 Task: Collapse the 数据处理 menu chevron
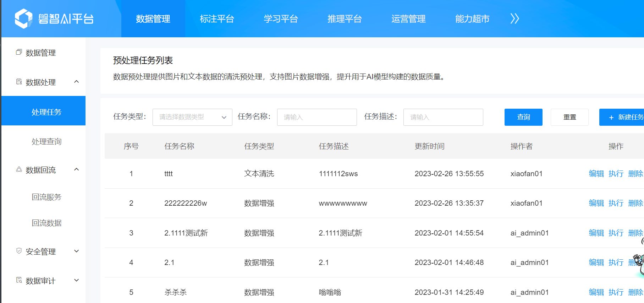pyautogui.click(x=76, y=82)
